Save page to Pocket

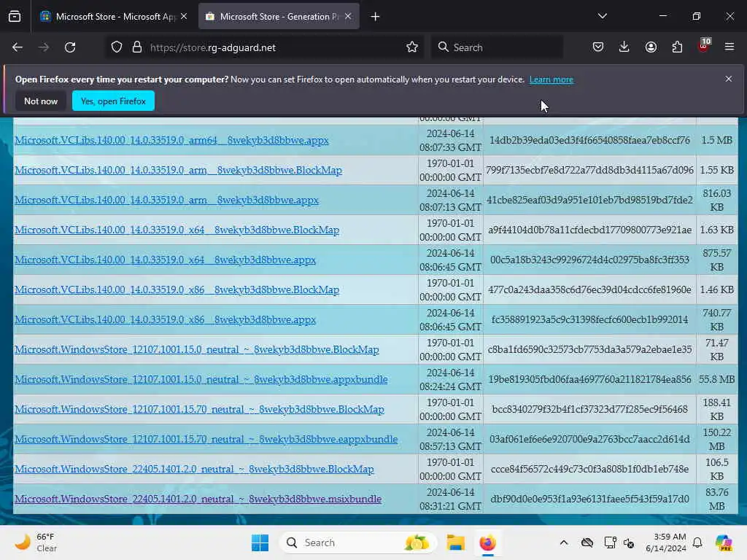click(x=598, y=47)
